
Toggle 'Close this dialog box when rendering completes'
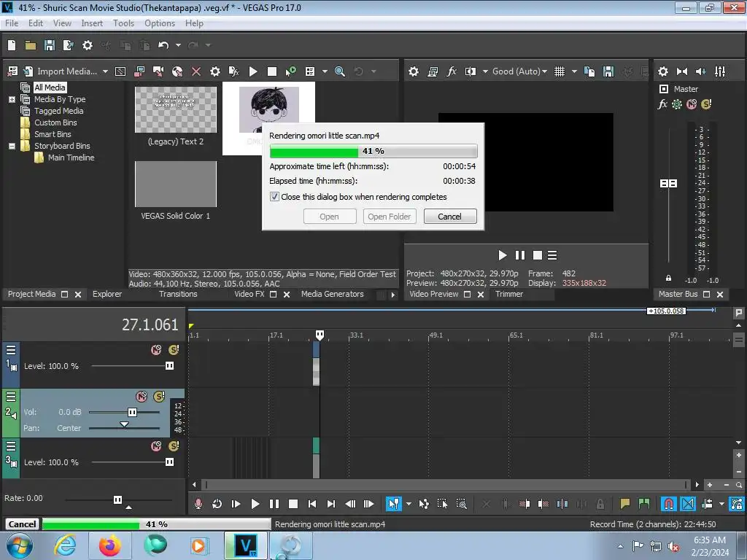pos(274,197)
